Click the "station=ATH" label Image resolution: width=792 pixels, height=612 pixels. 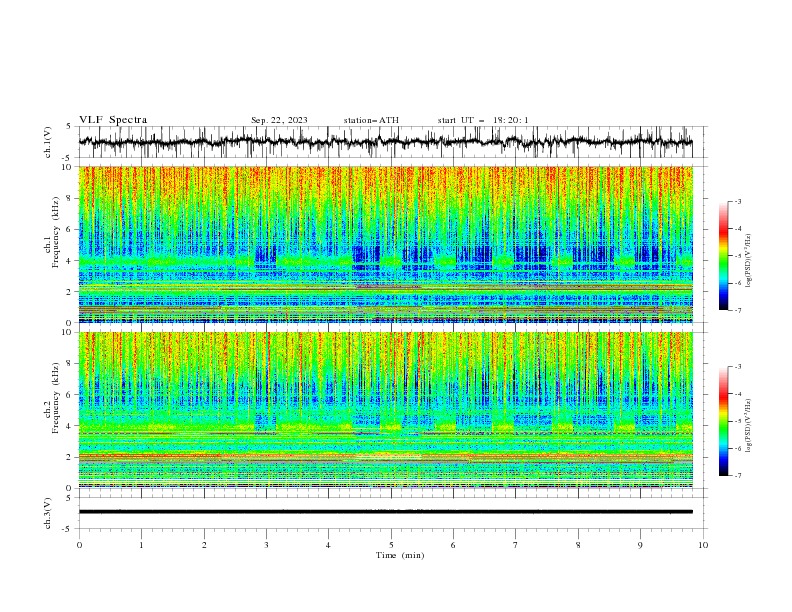(371, 120)
